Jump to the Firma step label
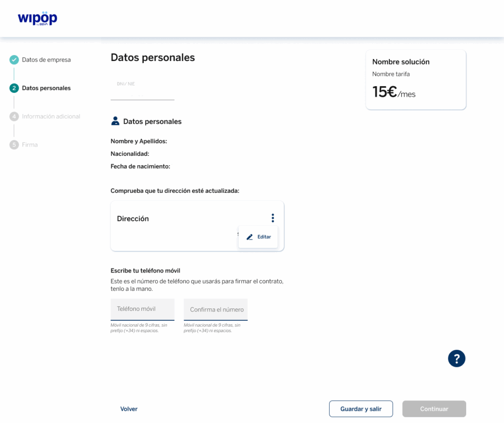 (30, 145)
